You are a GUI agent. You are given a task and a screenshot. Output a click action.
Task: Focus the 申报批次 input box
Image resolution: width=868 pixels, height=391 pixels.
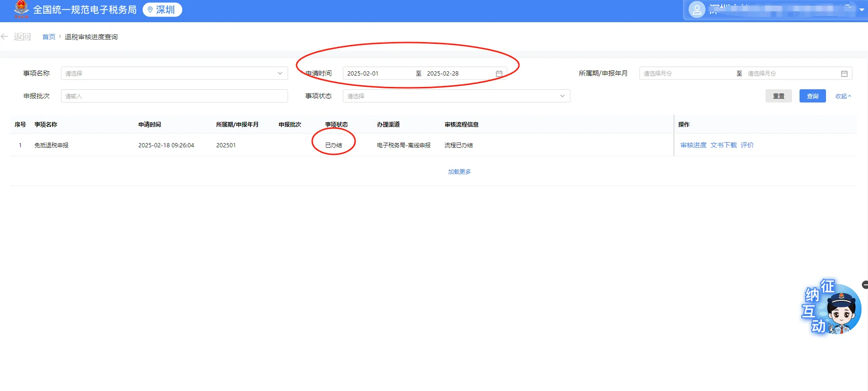174,96
